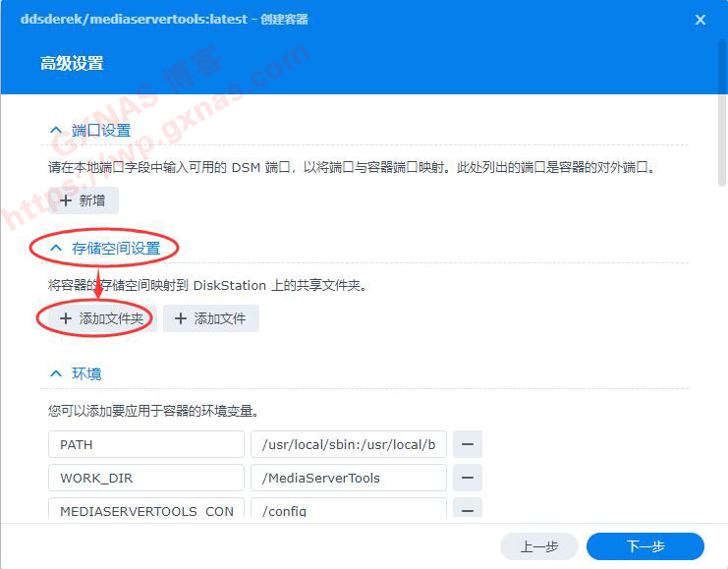
Task: Click 添加文件夹 button
Action: [102, 318]
